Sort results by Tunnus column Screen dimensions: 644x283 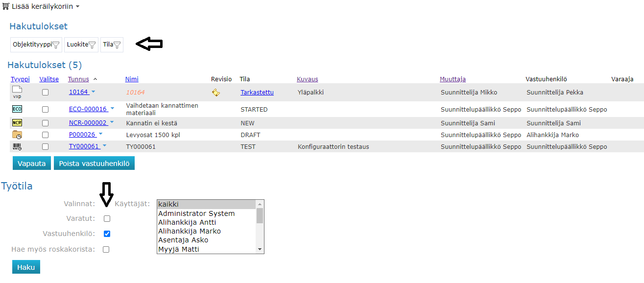click(x=78, y=79)
